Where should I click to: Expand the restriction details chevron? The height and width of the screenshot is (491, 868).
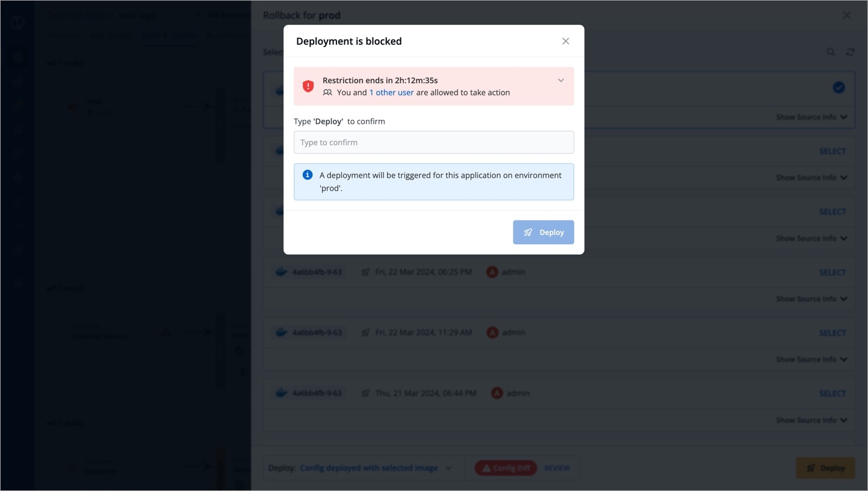(560, 80)
